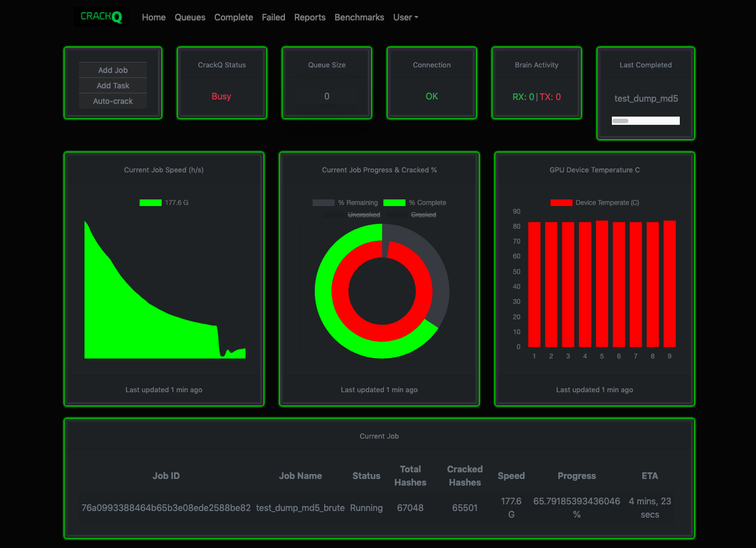The width and height of the screenshot is (756, 548).
Task: Click the Last Completed progress bar
Action: (646, 121)
